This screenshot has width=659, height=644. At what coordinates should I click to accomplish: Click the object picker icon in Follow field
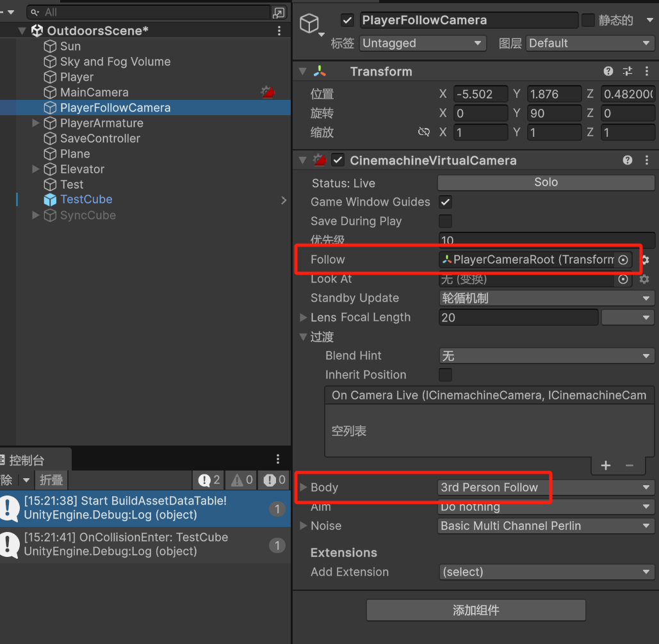click(622, 260)
